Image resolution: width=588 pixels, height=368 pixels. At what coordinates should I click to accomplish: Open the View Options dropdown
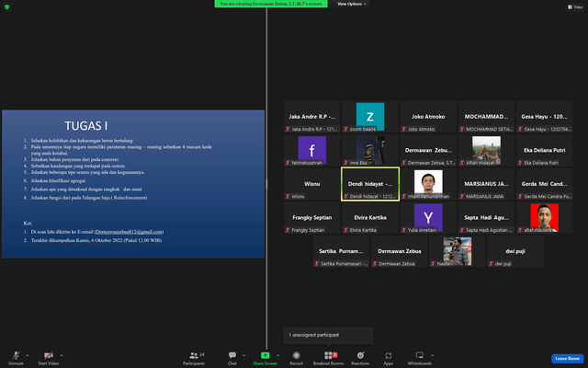[351, 4]
